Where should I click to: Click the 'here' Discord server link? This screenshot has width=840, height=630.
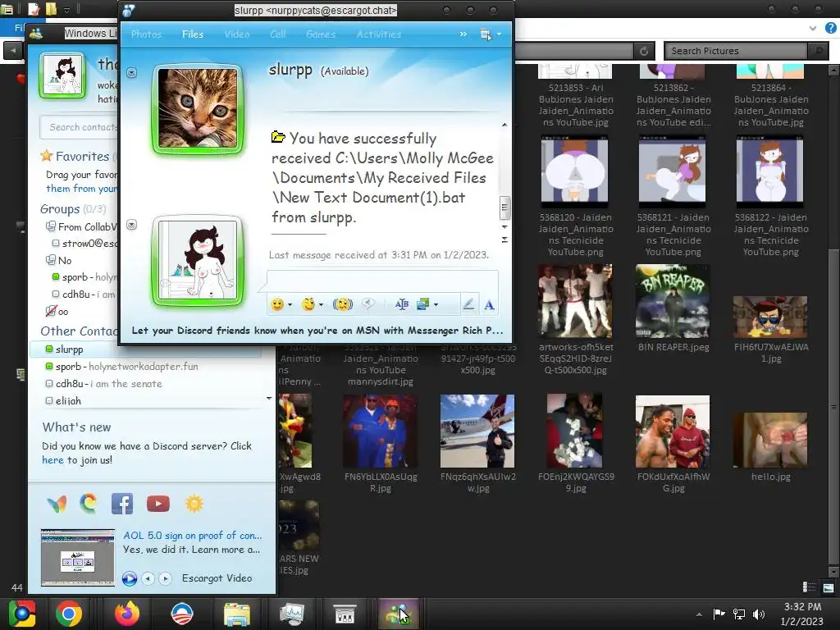click(52, 459)
